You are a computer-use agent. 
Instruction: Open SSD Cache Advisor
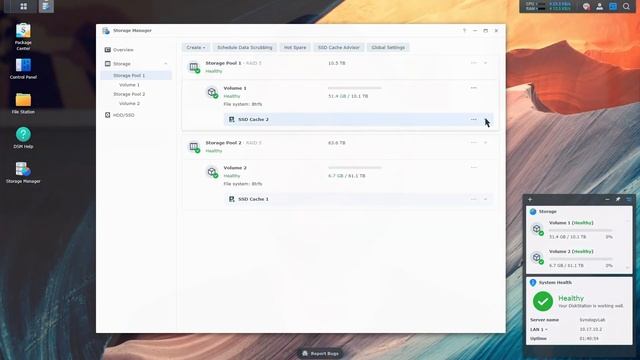tap(339, 47)
